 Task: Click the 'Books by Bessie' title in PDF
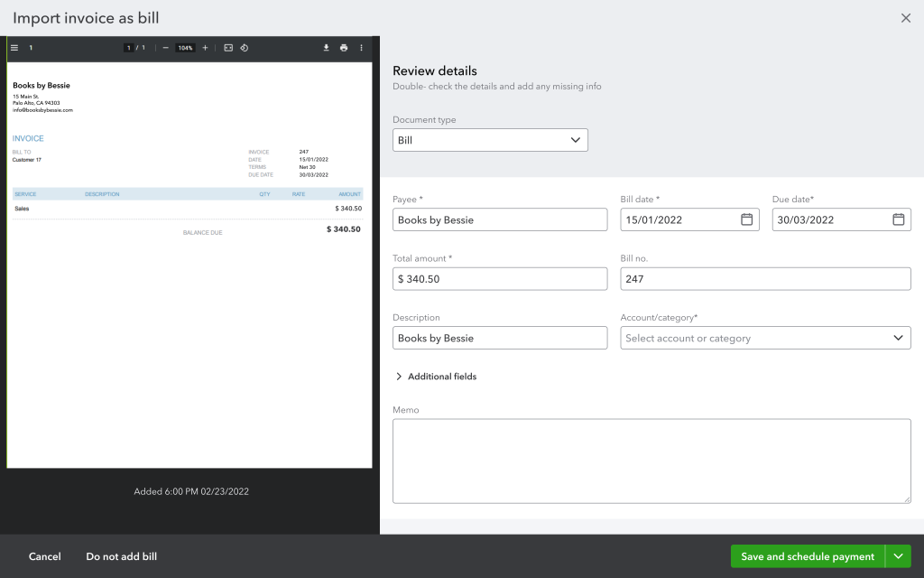pos(42,86)
